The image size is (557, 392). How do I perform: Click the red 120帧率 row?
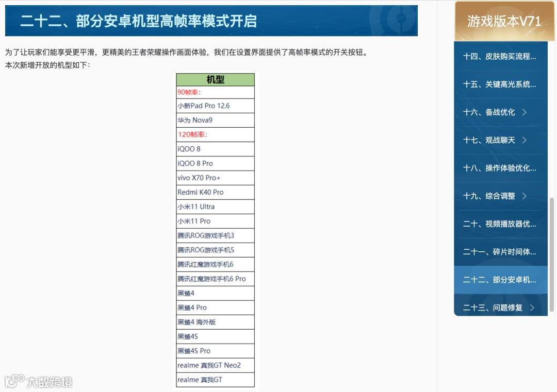(x=215, y=135)
